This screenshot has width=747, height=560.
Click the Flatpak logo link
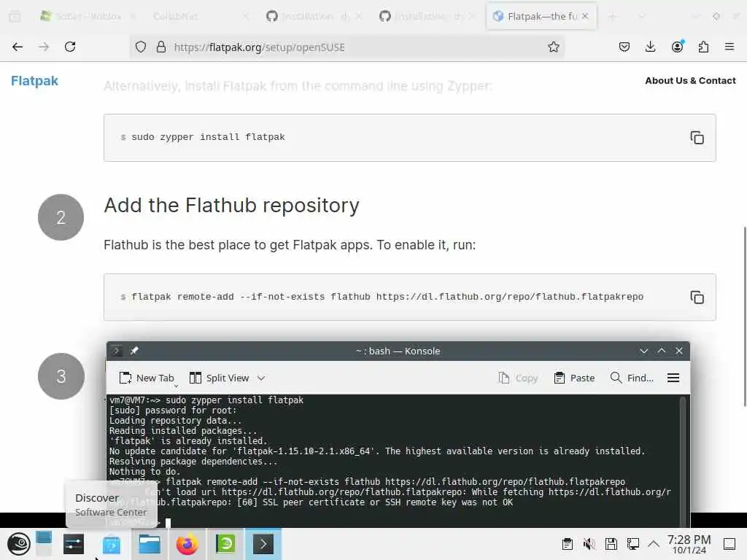click(x=34, y=80)
